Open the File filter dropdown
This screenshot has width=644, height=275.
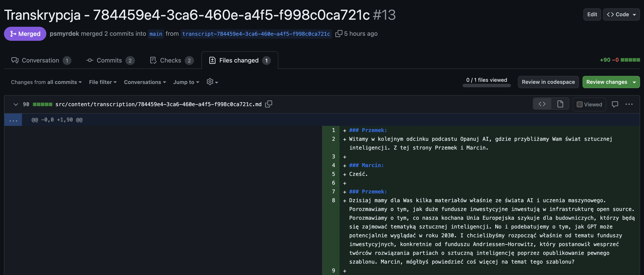pyautogui.click(x=103, y=82)
